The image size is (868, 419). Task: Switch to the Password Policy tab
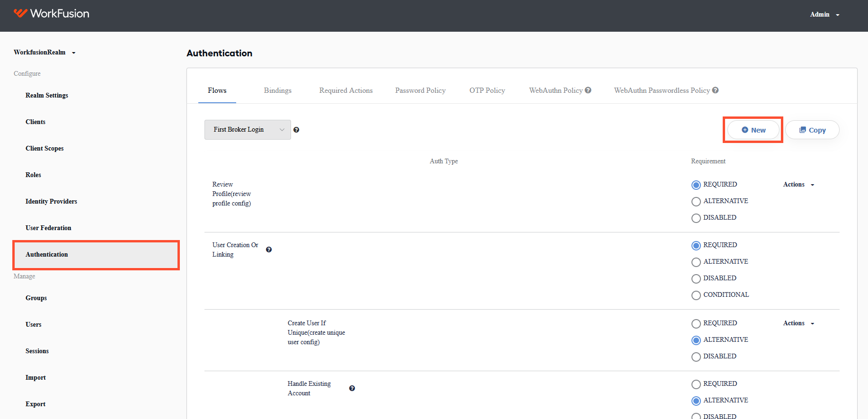click(420, 90)
